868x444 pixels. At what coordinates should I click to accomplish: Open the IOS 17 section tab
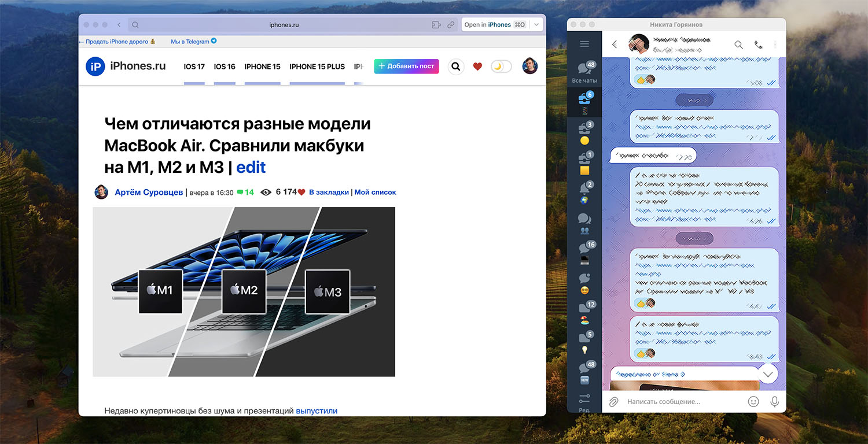click(x=194, y=66)
